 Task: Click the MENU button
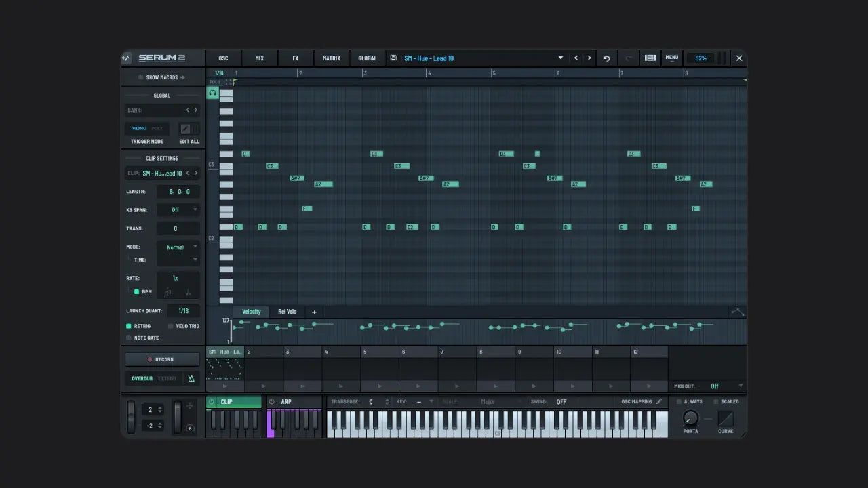(671, 58)
